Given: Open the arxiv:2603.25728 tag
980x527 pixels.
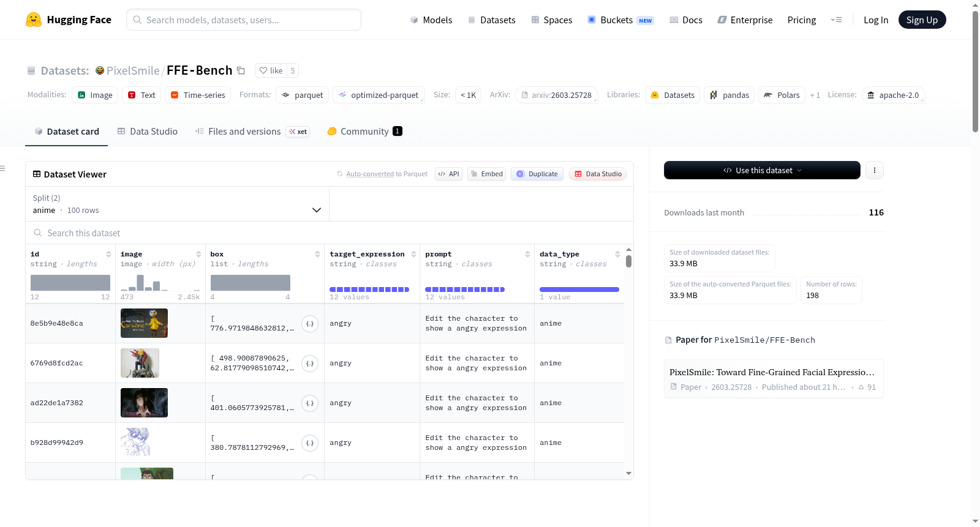Looking at the screenshot, I should point(557,95).
